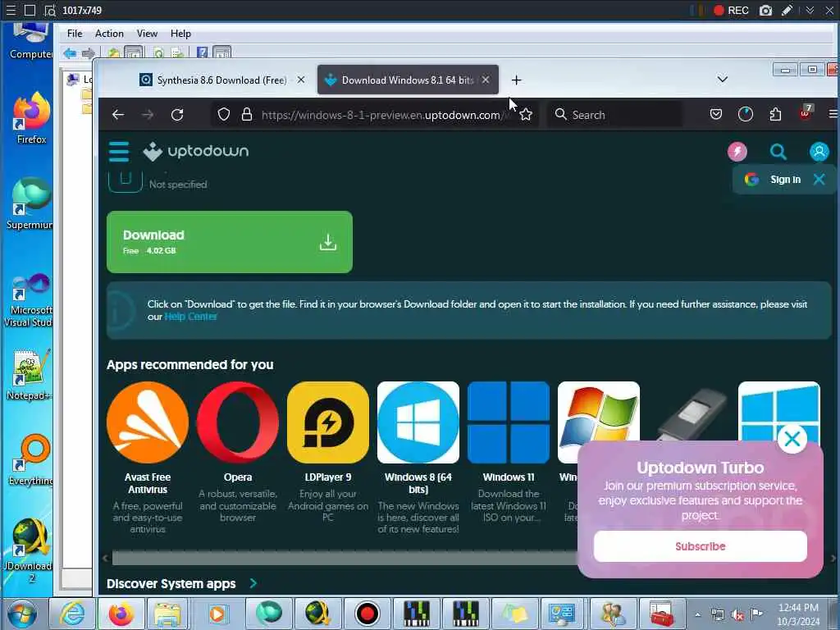Open the Avast Free Antivirus app

click(148, 458)
